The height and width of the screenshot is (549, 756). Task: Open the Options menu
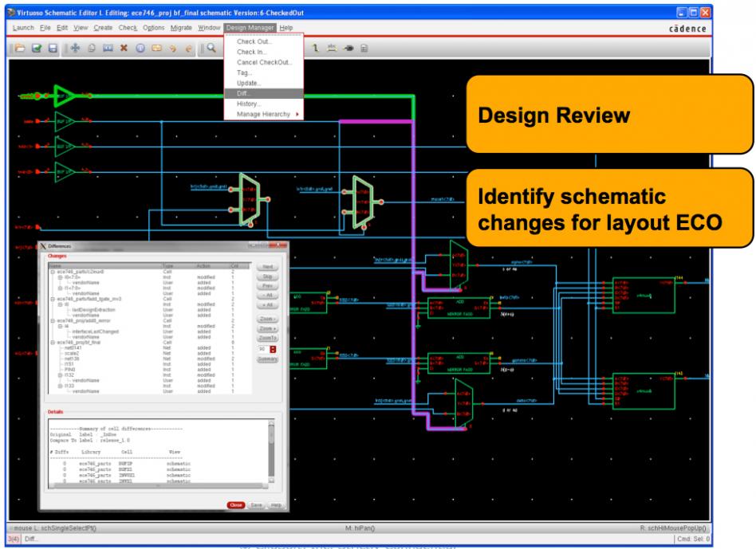coord(154,28)
